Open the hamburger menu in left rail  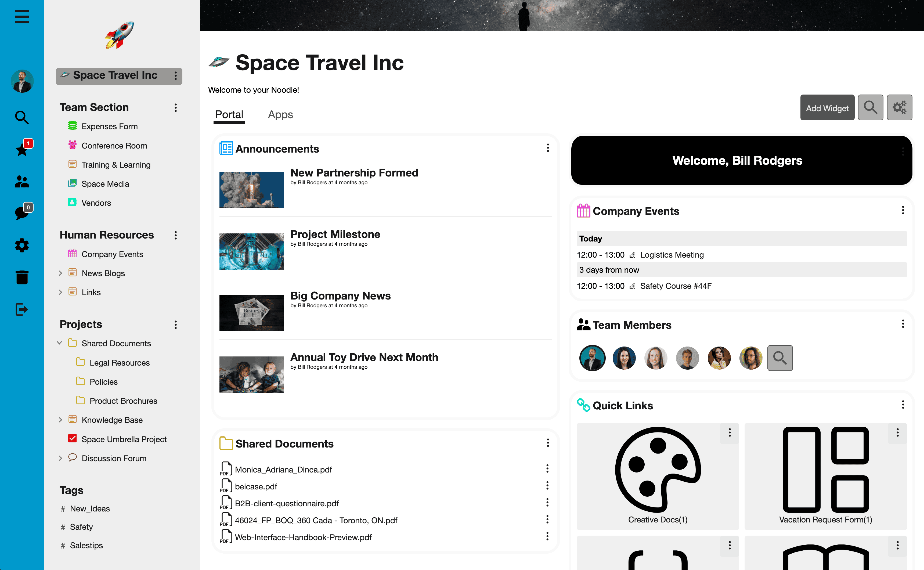click(22, 17)
